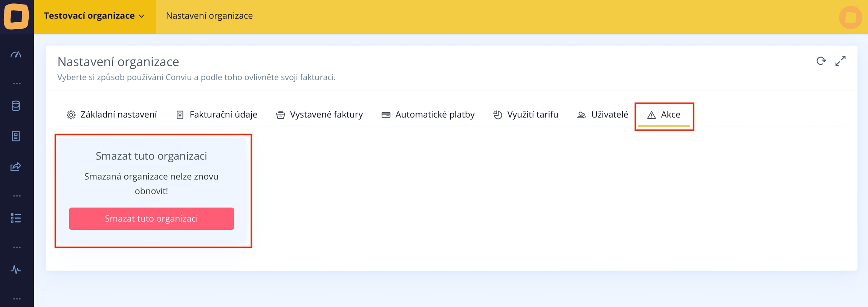Open the dashboard speedometer icon in sidebar

pos(16,55)
